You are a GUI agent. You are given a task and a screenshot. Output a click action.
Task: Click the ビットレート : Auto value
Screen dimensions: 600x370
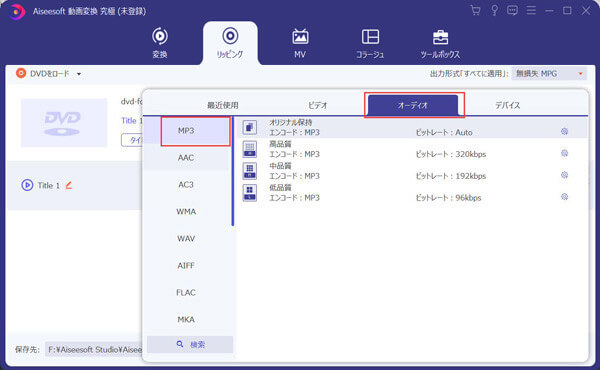tap(444, 132)
